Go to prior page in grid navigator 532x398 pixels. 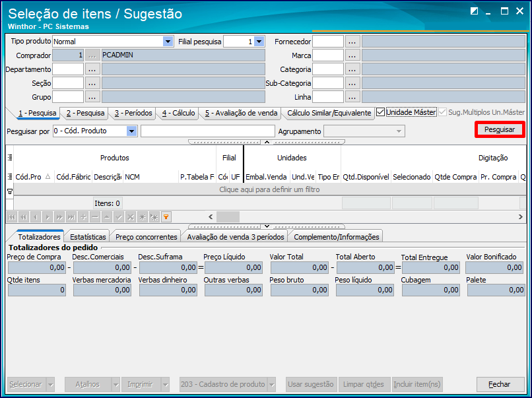[24, 216]
